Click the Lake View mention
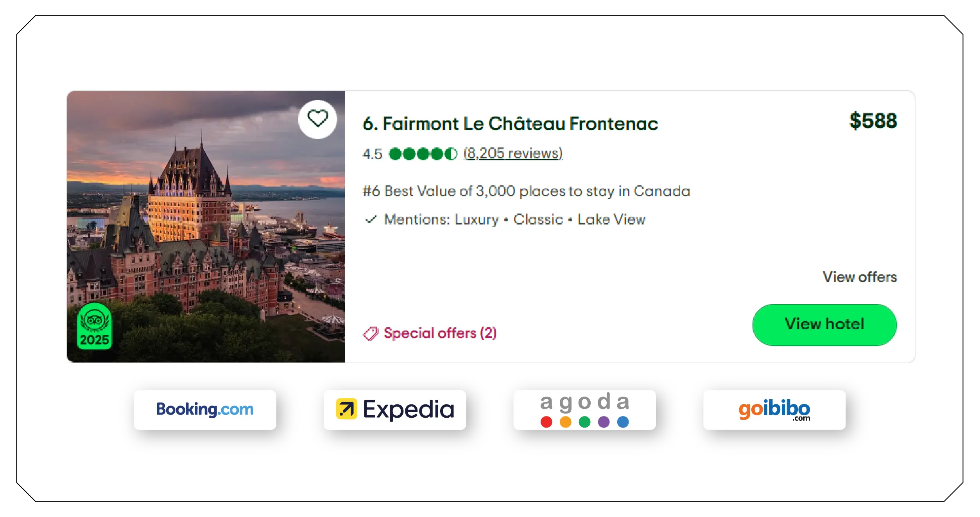This screenshot has height=517, width=980. point(611,220)
